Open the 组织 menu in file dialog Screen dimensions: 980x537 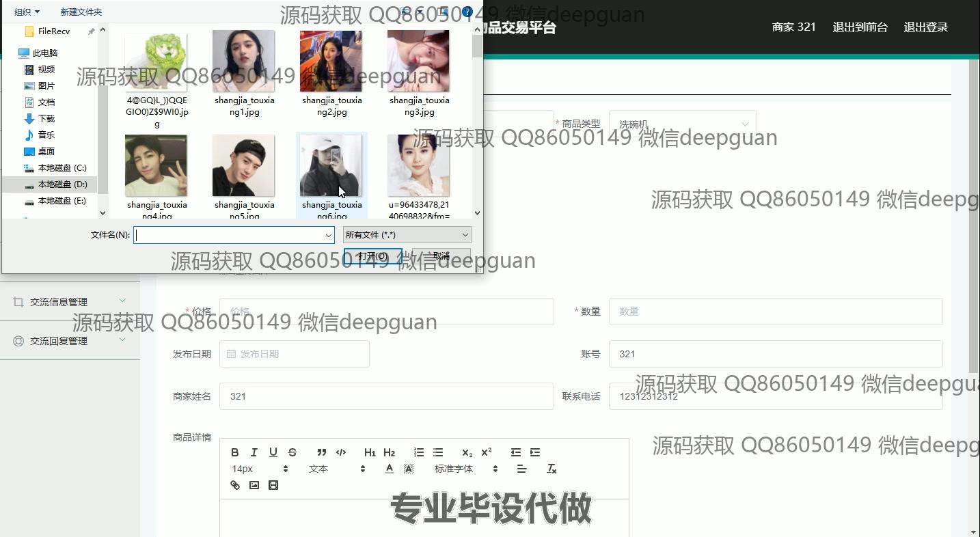pos(27,12)
